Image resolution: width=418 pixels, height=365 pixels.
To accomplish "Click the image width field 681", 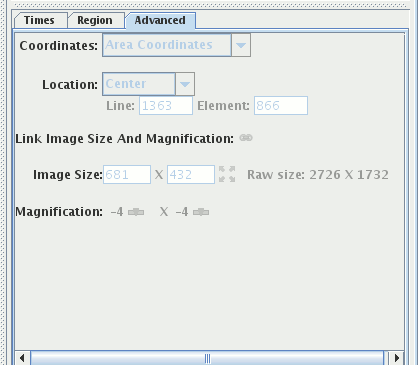I will [127, 174].
